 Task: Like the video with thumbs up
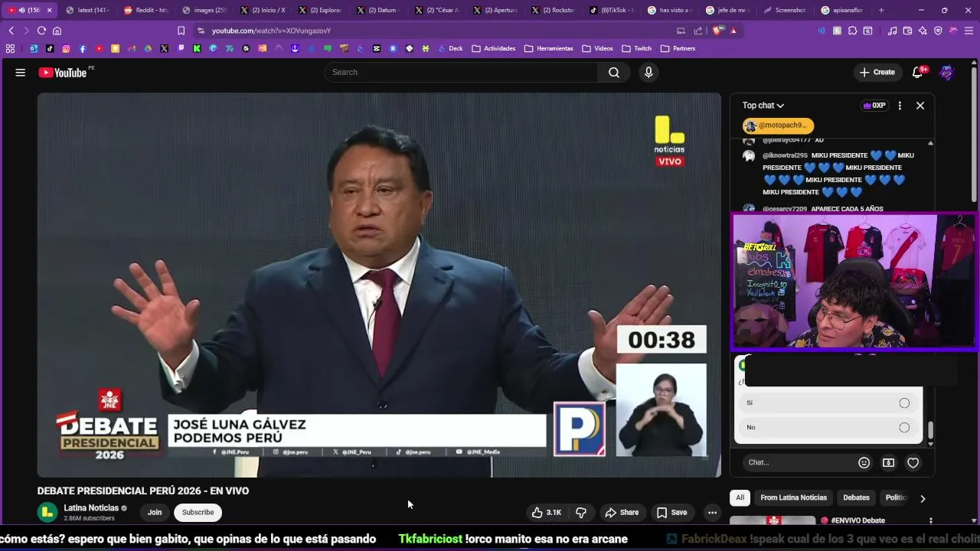click(x=547, y=512)
